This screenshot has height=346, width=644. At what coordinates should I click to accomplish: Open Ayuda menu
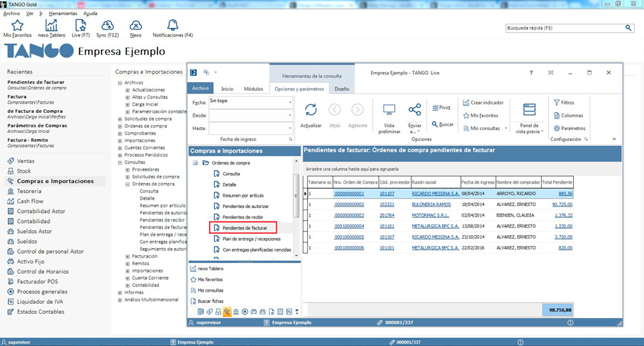90,14
